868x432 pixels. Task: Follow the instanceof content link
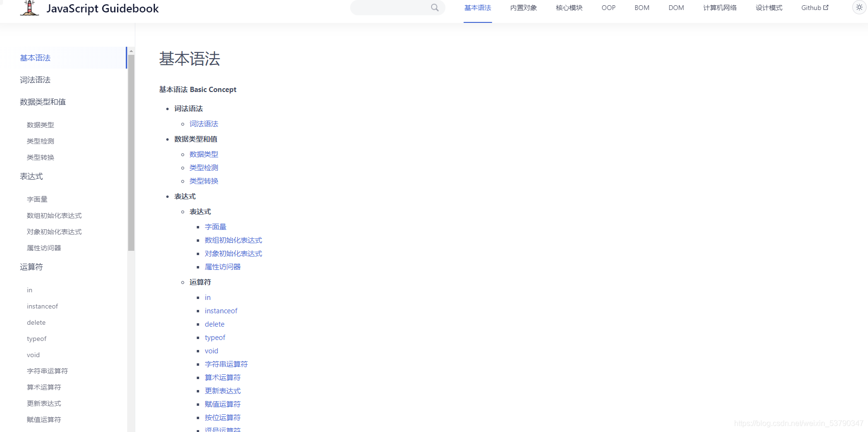point(221,310)
